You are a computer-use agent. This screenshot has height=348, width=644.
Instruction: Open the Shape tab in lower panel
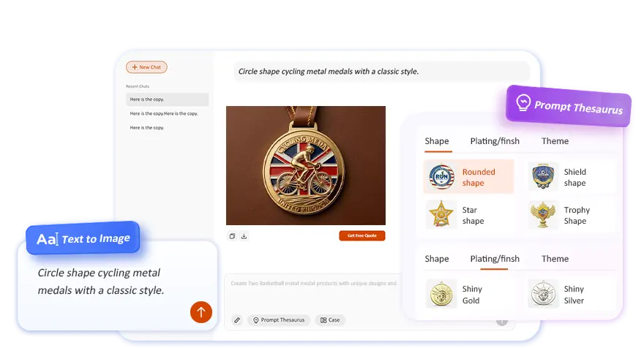(437, 259)
